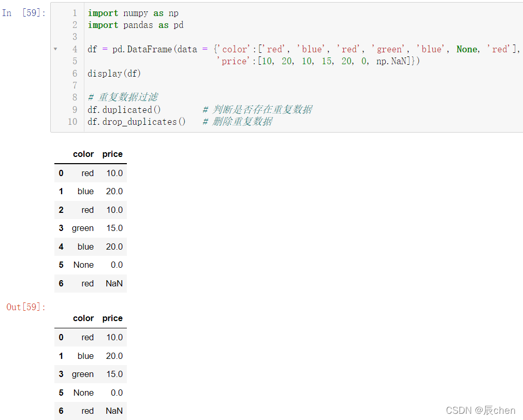Collapse code fold arrow at line 4
This screenshot has height=420, width=523.
pos(55,49)
